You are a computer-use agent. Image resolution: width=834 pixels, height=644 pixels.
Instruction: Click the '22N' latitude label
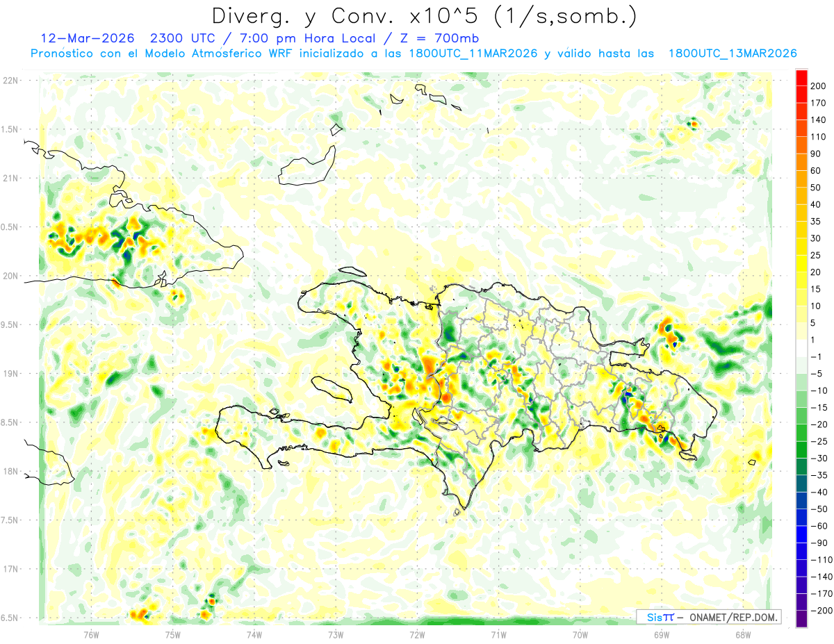(10, 80)
